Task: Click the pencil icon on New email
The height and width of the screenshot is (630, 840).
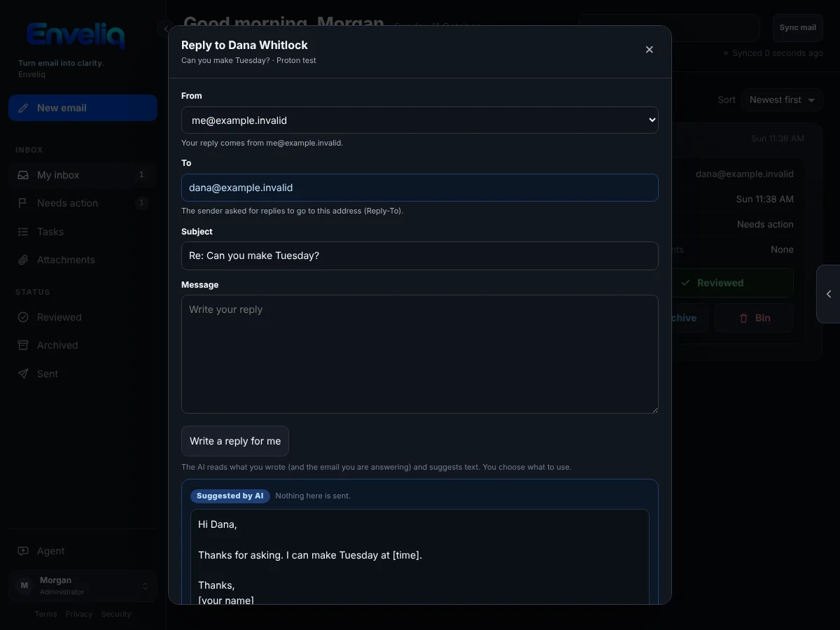Action: (23, 108)
